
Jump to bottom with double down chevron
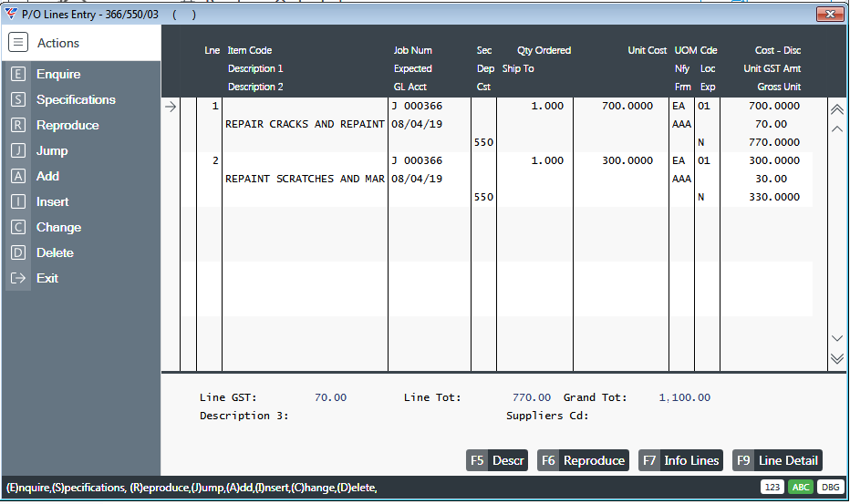point(837,358)
